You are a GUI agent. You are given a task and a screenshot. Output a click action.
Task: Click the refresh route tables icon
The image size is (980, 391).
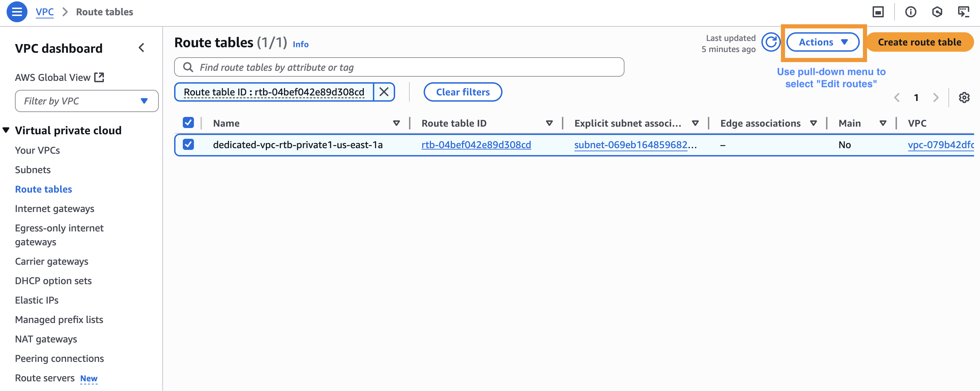click(771, 42)
